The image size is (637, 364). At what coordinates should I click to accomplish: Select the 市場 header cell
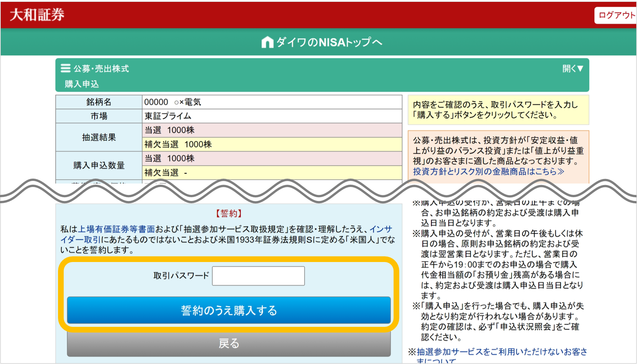point(99,116)
